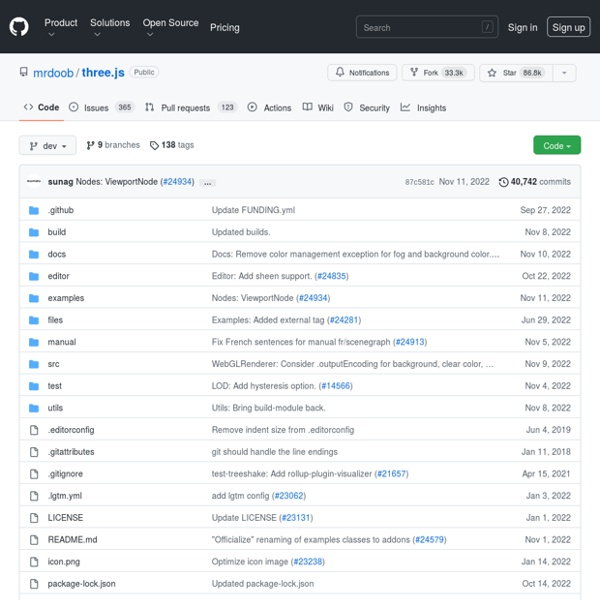The height and width of the screenshot is (600, 600).
Task: Open the Pricing link
Action: click(x=225, y=28)
